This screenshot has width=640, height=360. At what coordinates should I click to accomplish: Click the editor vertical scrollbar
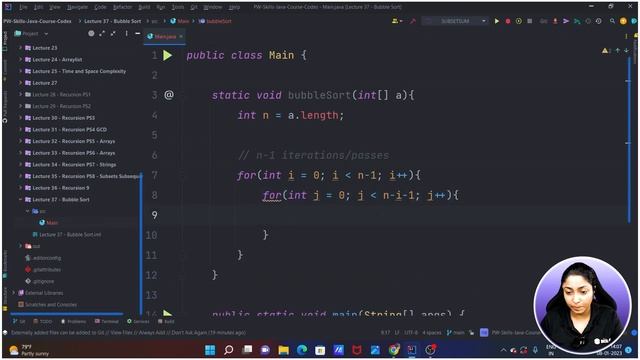629,139
